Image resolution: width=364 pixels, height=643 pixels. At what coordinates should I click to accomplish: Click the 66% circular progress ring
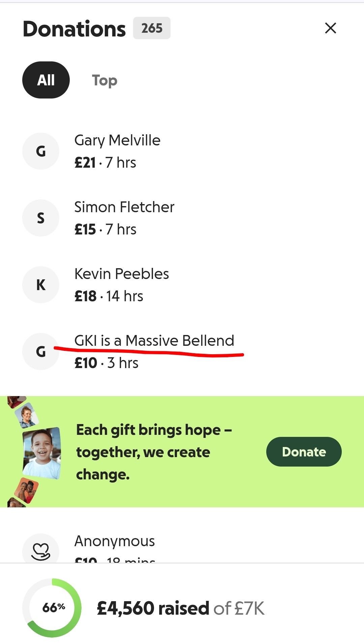coord(52,608)
